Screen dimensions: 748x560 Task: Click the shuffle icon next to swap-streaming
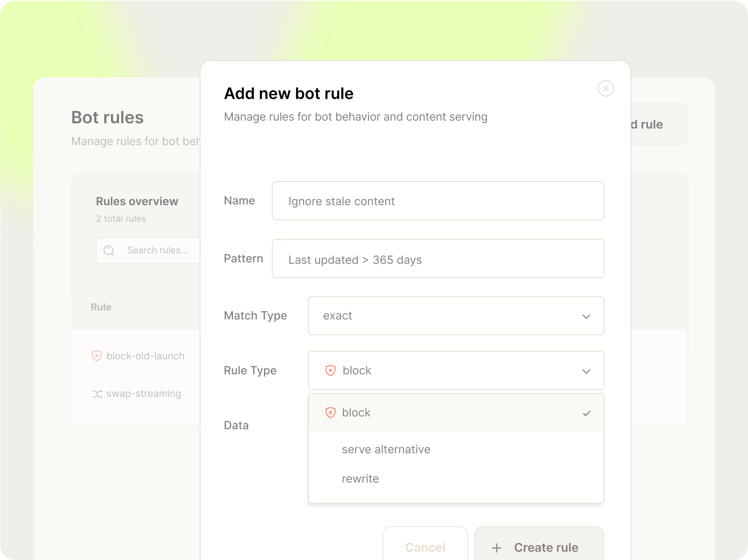97,394
